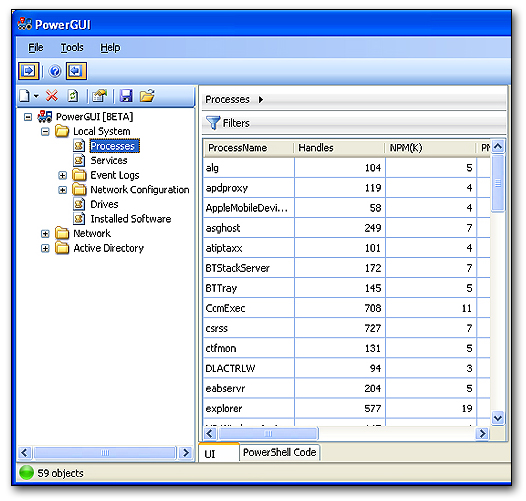Click the floppy disk save icon
The image size is (526, 501).
click(126, 96)
